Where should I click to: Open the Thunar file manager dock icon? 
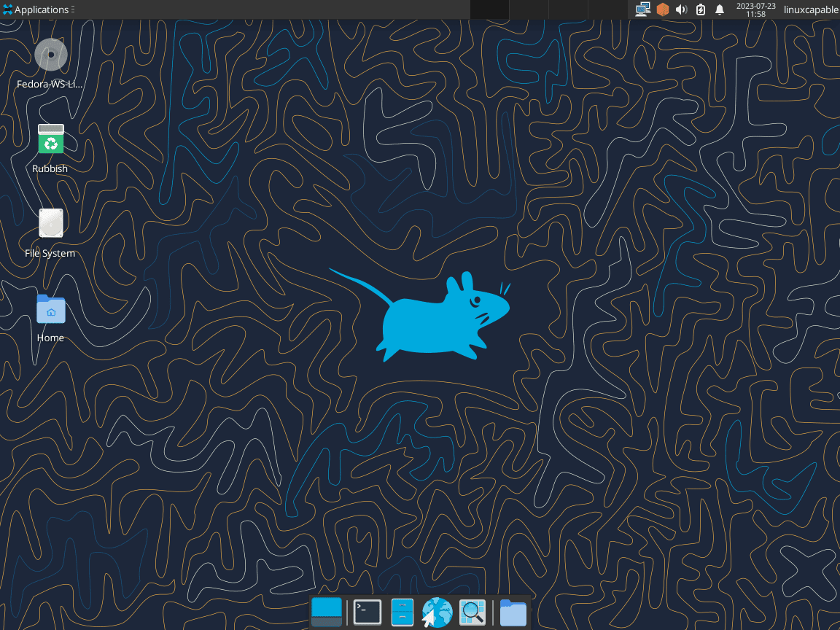pos(402,612)
